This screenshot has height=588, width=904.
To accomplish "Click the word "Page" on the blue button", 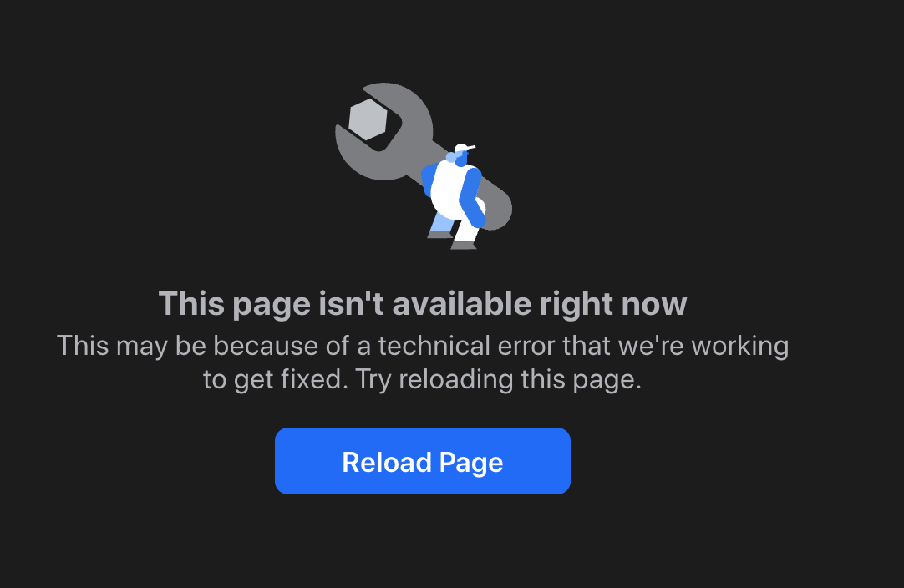I will coord(471,464).
